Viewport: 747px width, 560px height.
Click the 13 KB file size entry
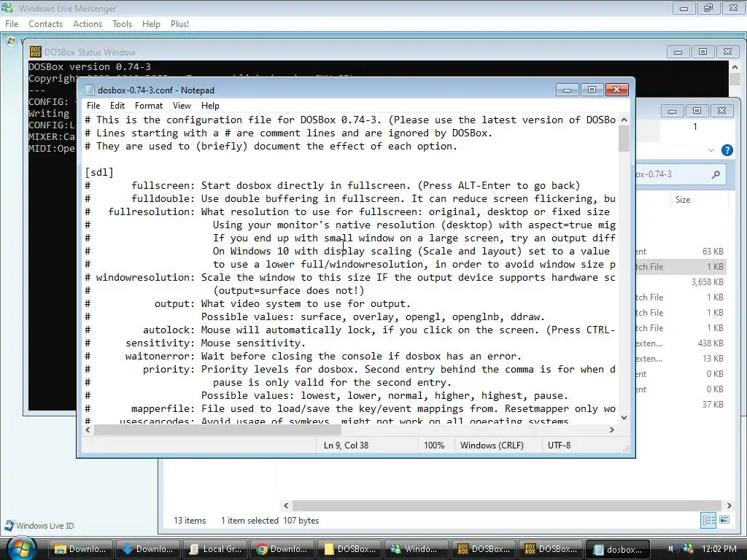713,358
